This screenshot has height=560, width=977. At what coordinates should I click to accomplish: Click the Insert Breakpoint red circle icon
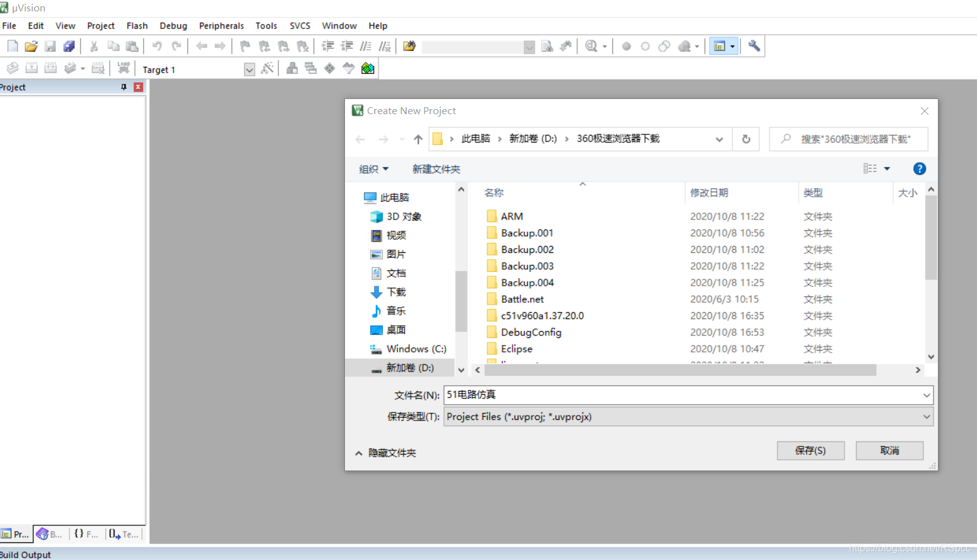pos(626,46)
